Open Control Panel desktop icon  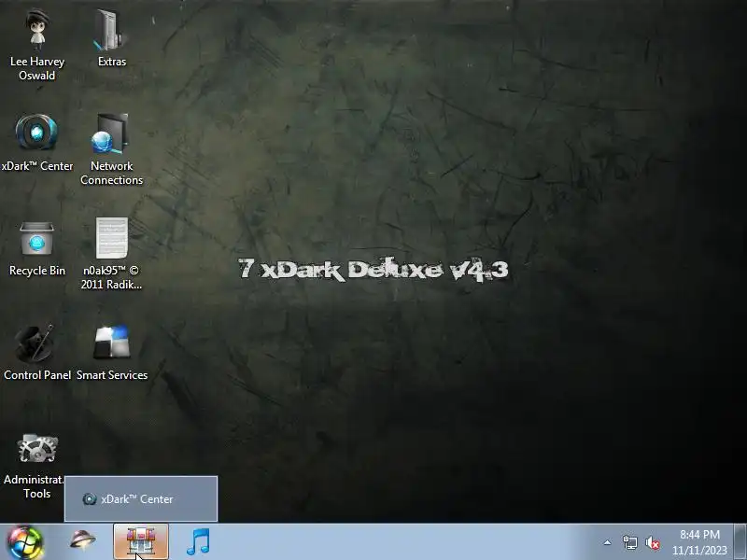(x=37, y=353)
